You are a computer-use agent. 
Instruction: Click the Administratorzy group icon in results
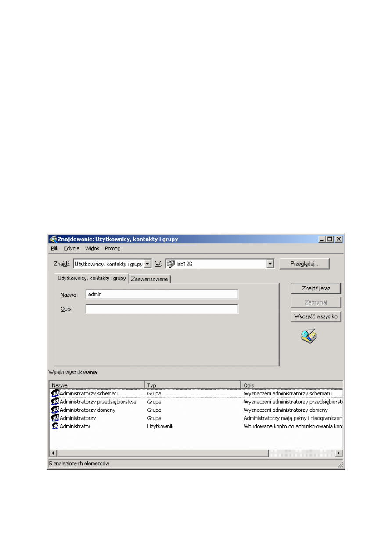tap(55, 418)
